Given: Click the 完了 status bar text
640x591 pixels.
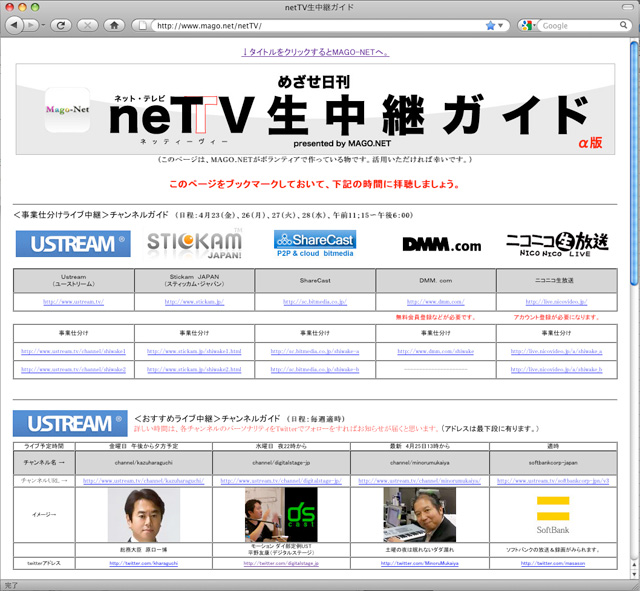Looking at the screenshot, I should (x=11, y=586).
